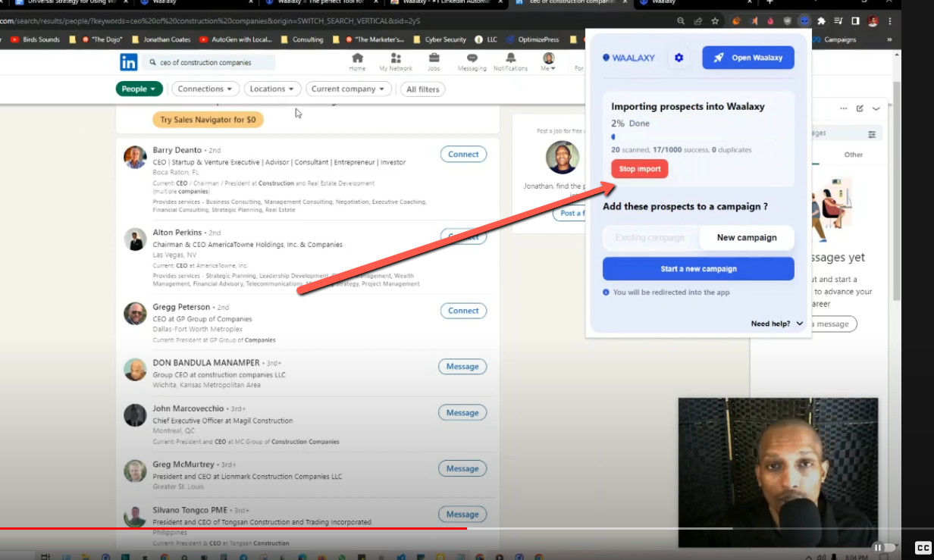Switch to the New campaign option
This screenshot has height=560, width=934.
pos(746,237)
